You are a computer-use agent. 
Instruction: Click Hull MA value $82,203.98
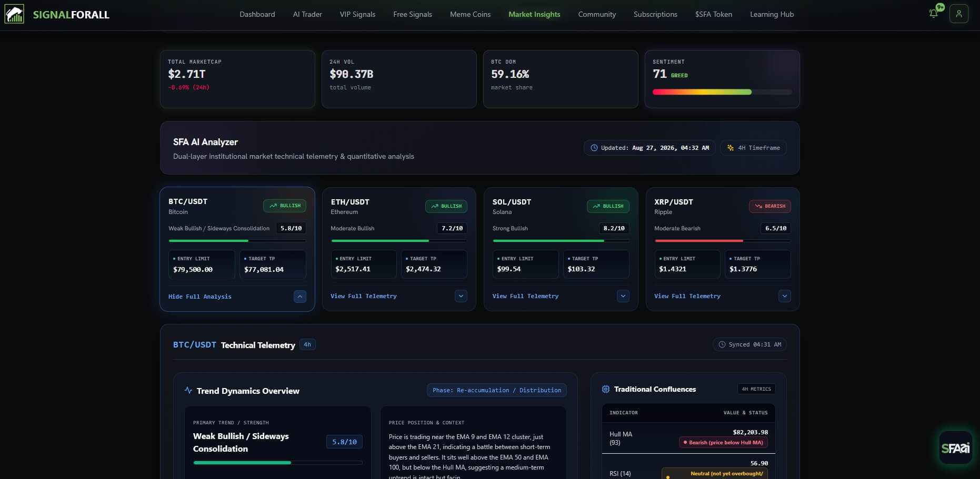[x=751, y=432]
